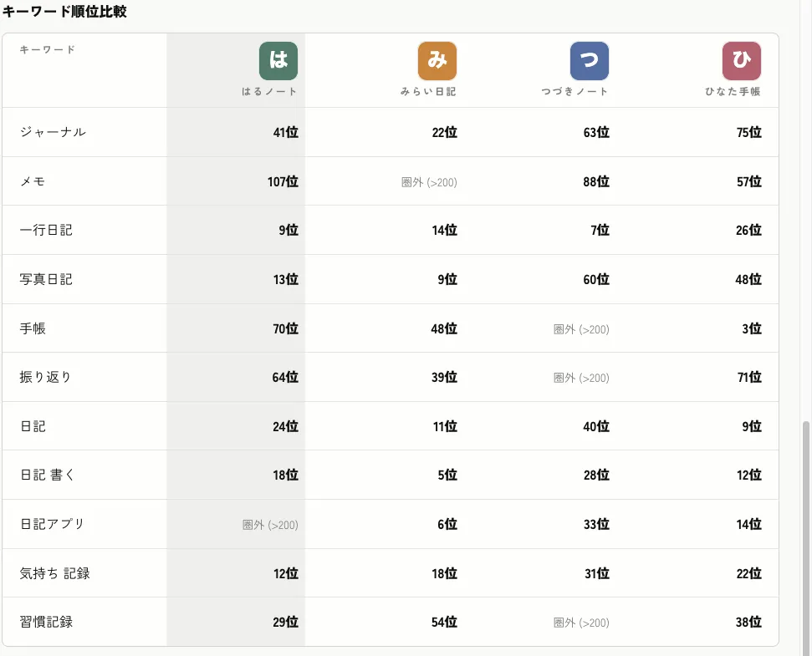
Task: Click the 6位 rank in 日記アプリ row
Action: click(x=447, y=524)
